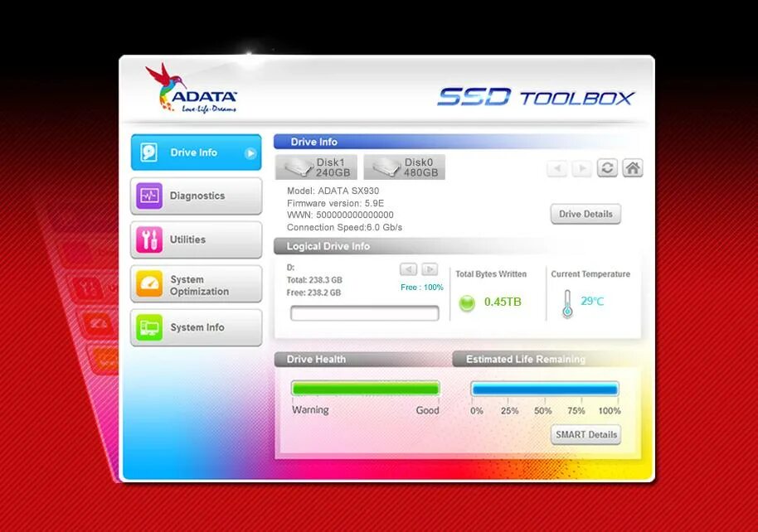The width and height of the screenshot is (758, 532).
Task: Open SMART Details
Action: click(586, 434)
